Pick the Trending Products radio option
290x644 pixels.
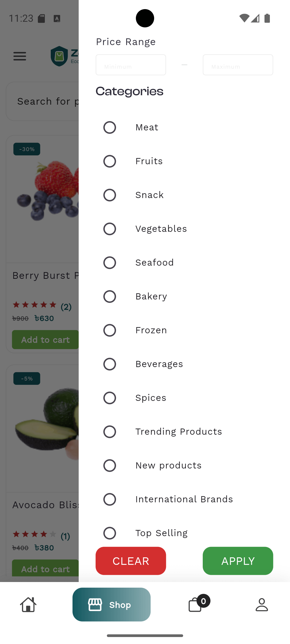(x=110, y=432)
